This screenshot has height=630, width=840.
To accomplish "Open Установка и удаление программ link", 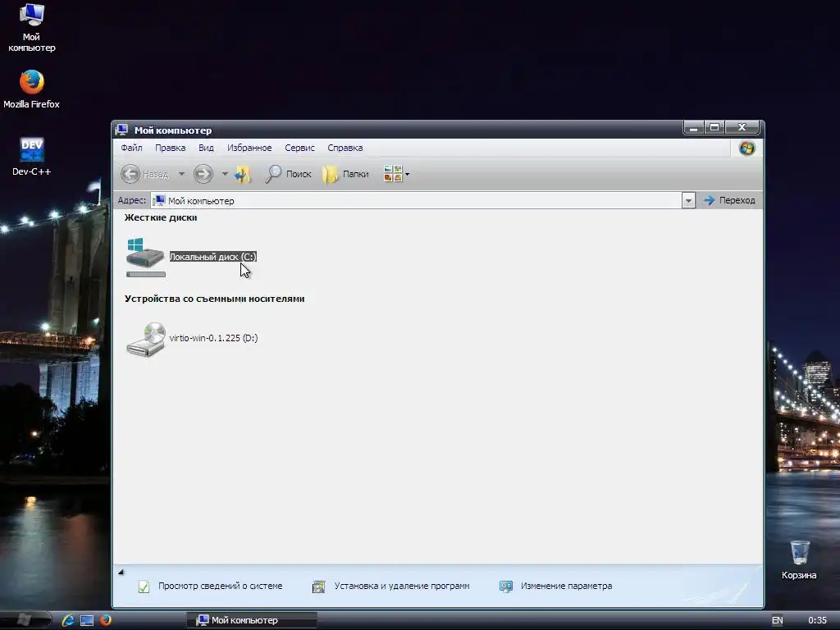I will (402, 586).
